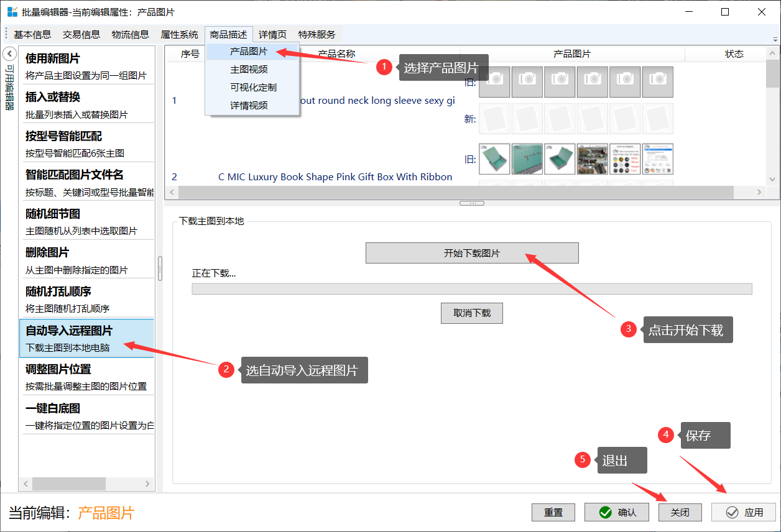781x532 pixels.
Task: Click the factory photo thumbnail in row 2
Action: [592, 159]
